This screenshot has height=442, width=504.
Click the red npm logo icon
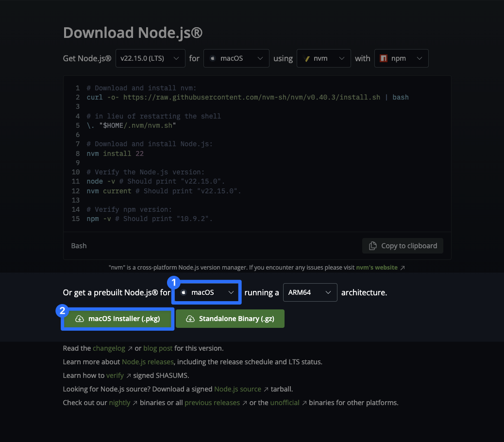(x=384, y=58)
